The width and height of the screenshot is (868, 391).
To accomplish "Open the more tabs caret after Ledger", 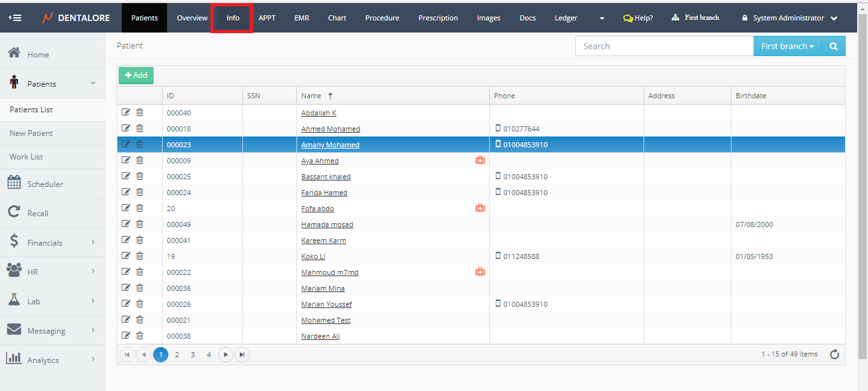I will 602,18.
